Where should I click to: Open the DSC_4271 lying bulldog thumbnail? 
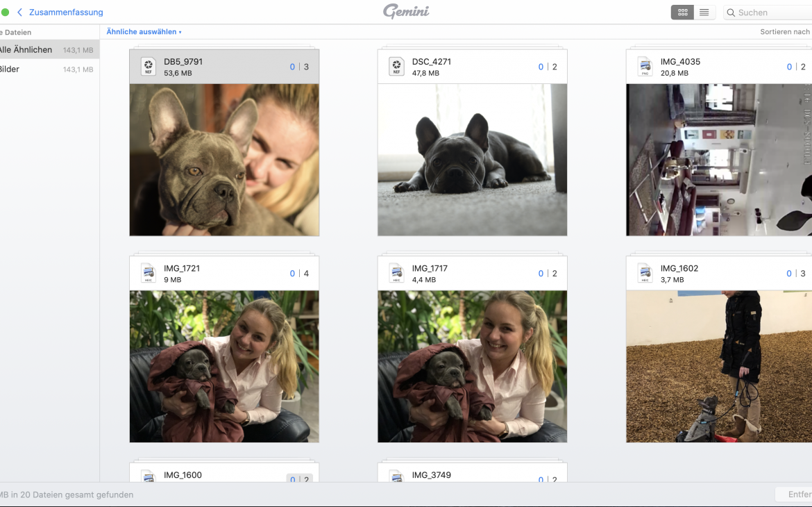[x=473, y=160]
